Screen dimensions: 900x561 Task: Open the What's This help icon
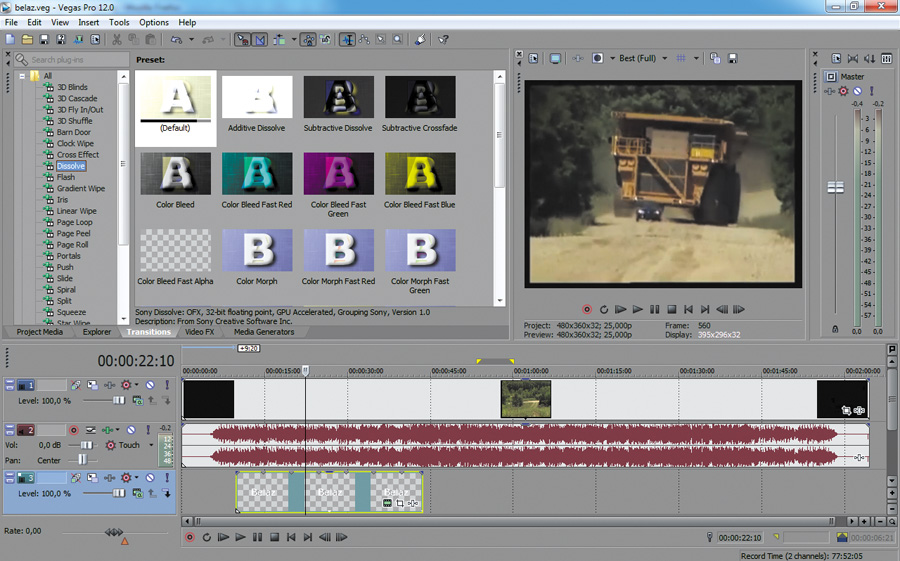[443, 40]
